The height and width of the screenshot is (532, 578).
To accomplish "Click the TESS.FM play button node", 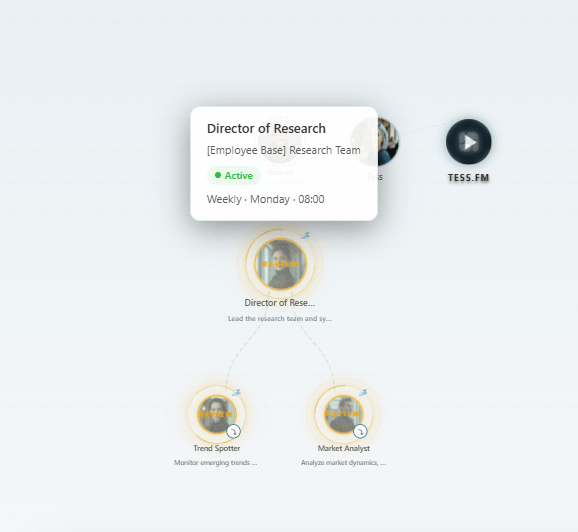I will tap(469, 142).
